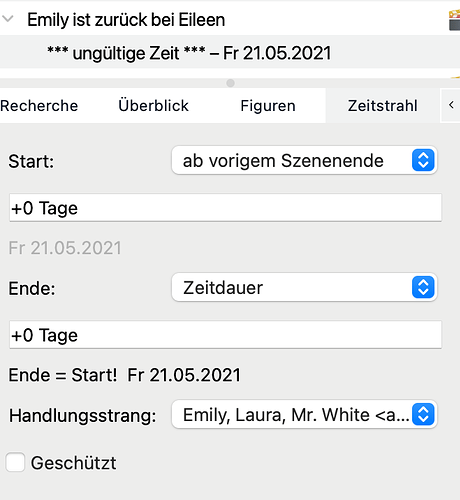This screenshot has height=500, width=460.
Task: Click the greyed start date 'Fr 21.05.2021'
Action: click(65, 248)
